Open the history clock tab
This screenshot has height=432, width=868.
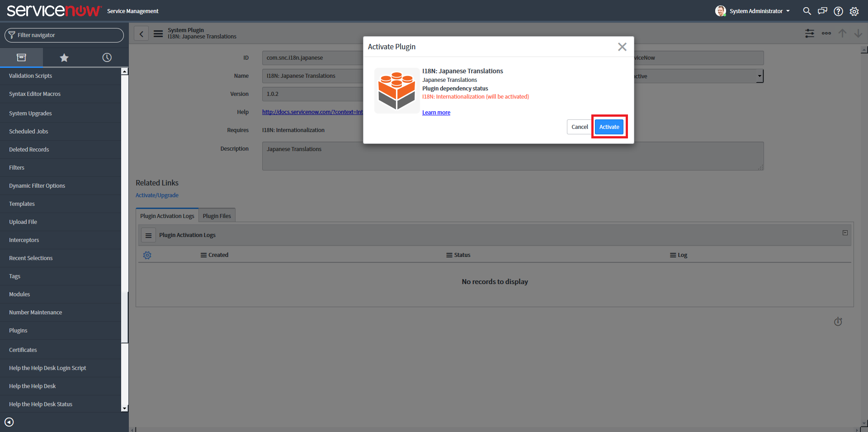[107, 57]
